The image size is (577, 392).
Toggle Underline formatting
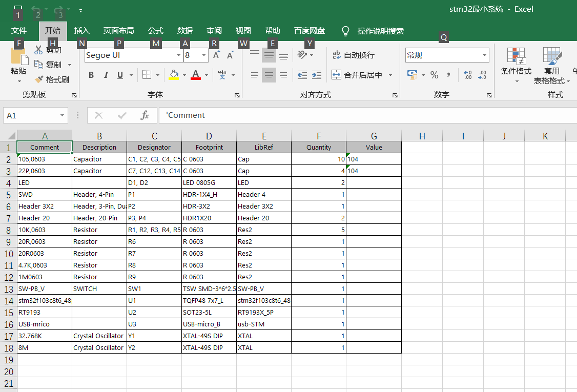[x=120, y=75]
